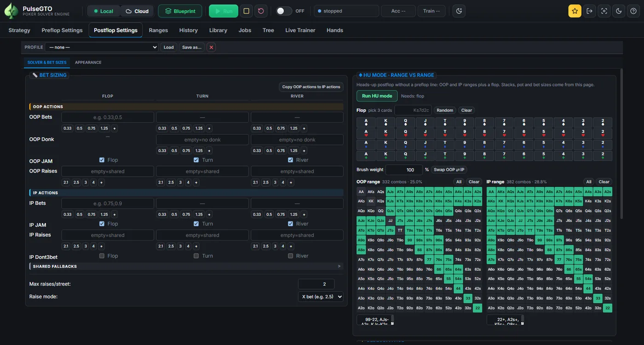Select the Cloud compute option
Viewport: 644px width, 345px height.
pyautogui.click(x=137, y=11)
